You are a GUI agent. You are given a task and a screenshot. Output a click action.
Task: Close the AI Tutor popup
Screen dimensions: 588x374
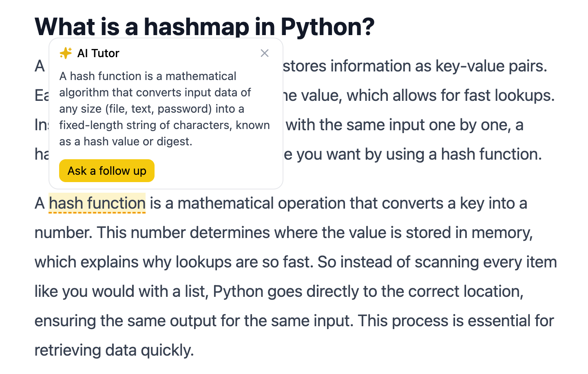(265, 53)
